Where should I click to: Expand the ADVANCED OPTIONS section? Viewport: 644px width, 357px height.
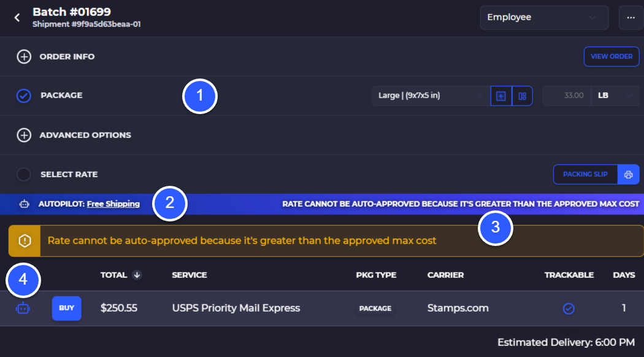coord(25,135)
